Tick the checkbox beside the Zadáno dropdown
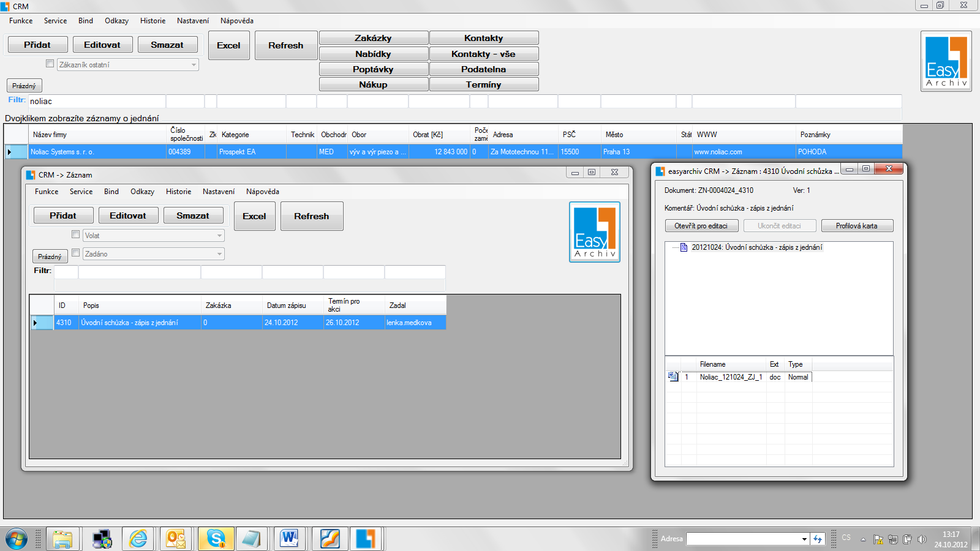Viewport: 980px width, 551px height. [76, 253]
